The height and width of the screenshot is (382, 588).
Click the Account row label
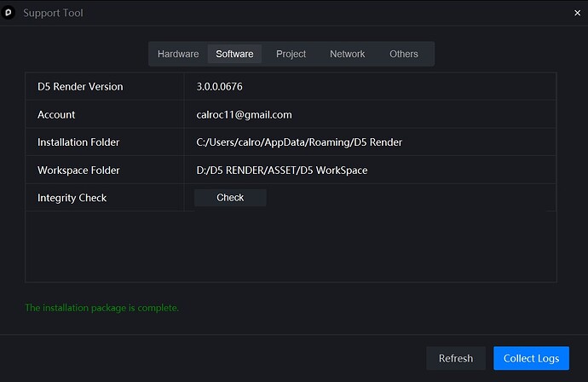(56, 114)
